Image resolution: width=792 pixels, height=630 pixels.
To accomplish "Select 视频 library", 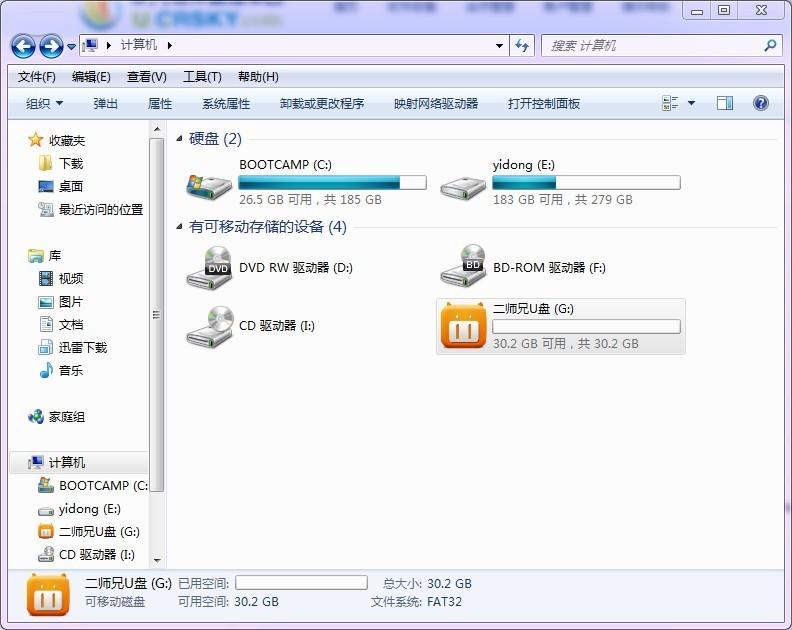I will (61, 278).
